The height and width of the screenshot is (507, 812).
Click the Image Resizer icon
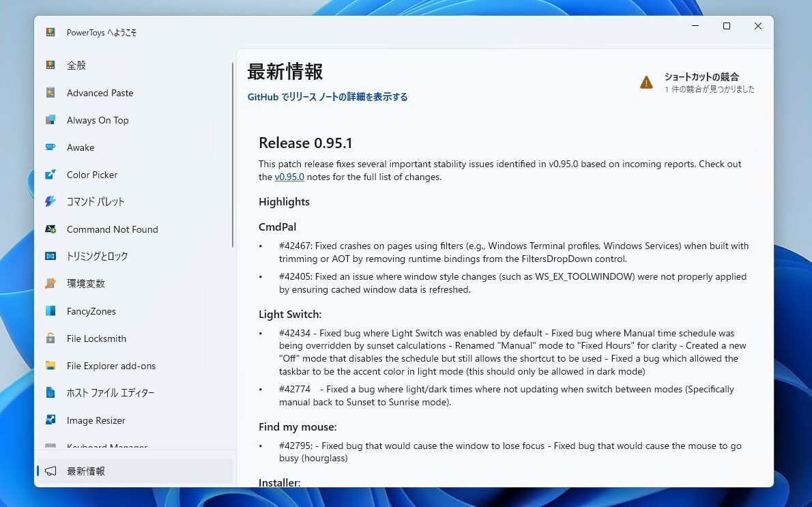(x=50, y=420)
